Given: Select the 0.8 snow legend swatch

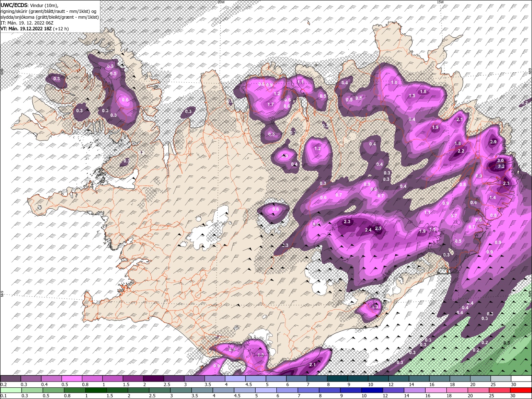Looking at the screenshot, I should [92, 378].
